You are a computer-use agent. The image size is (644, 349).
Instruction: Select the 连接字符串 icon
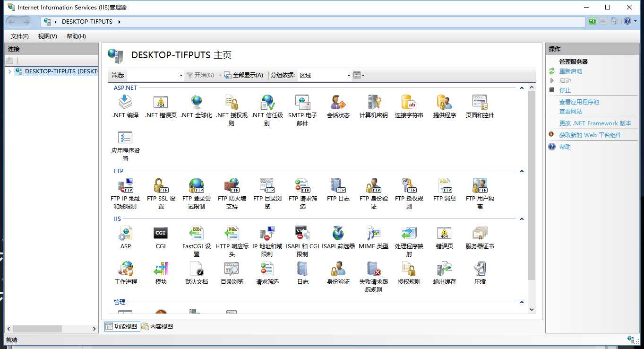(409, 103)
